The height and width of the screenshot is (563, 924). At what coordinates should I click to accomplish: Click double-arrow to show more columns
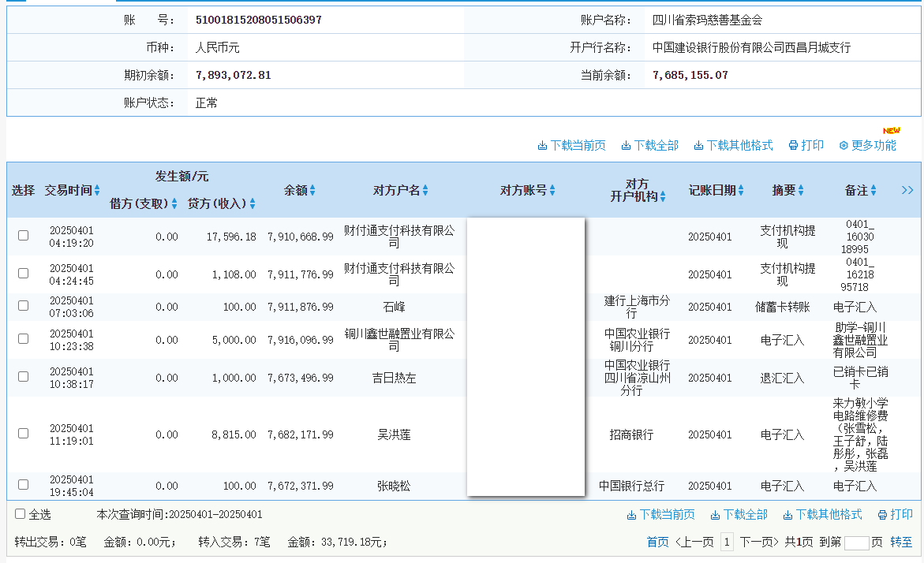pos(907,190)
